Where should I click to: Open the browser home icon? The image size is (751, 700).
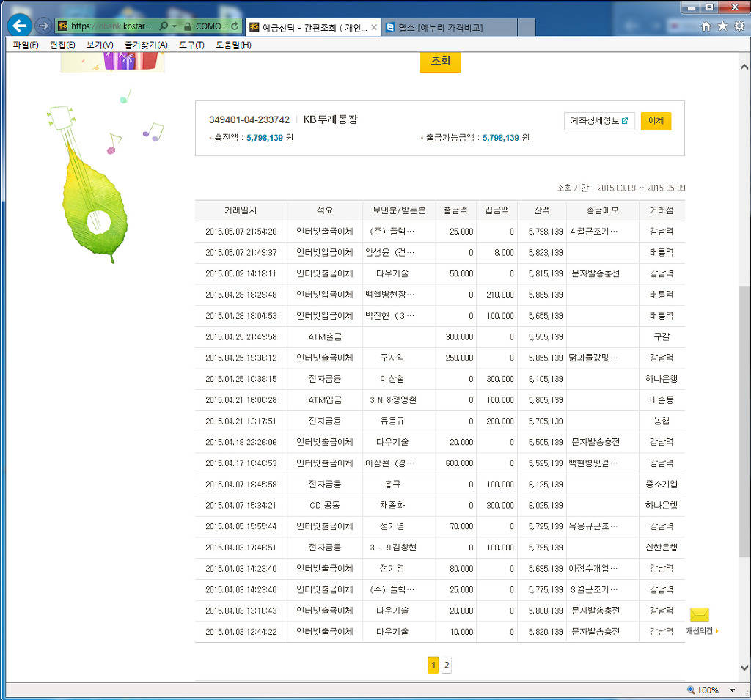[x=706, y=26]
